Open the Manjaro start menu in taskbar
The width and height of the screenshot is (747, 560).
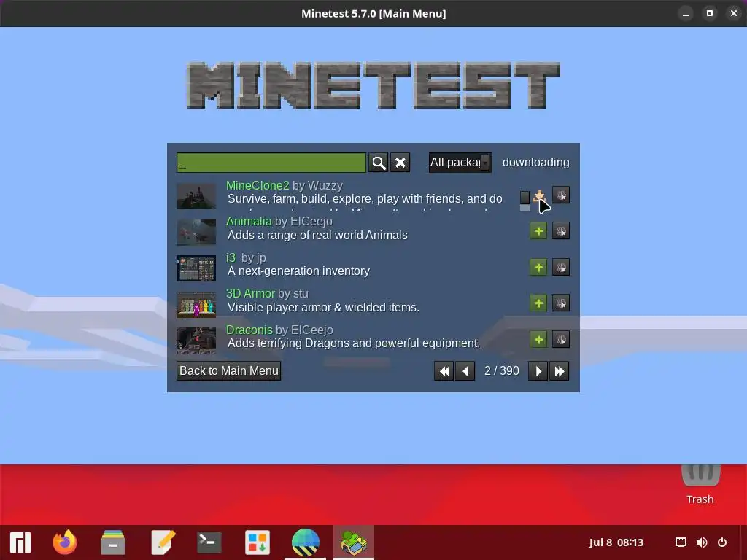pyautogui.click(x=20, y=542)
